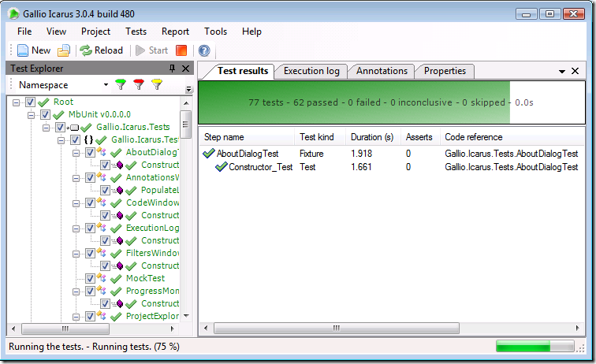596x364 pixels.
Task: Uncheck the Root node checkbox
Action: point(30,102)
